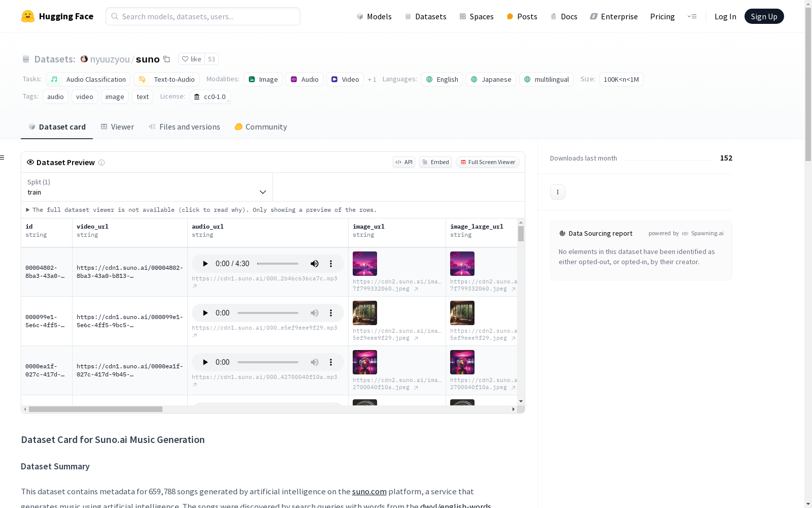The height and width of the screenshot is (508, 812).
Task: Click the 0000ea1f row image_large_url thumbnail
Action: coord(462,362)
